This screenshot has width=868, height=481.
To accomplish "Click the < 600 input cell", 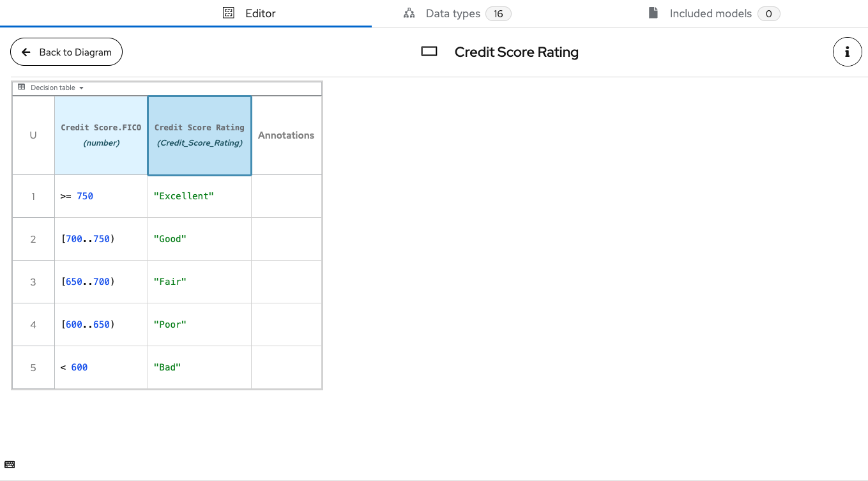I will pos(101,367).
